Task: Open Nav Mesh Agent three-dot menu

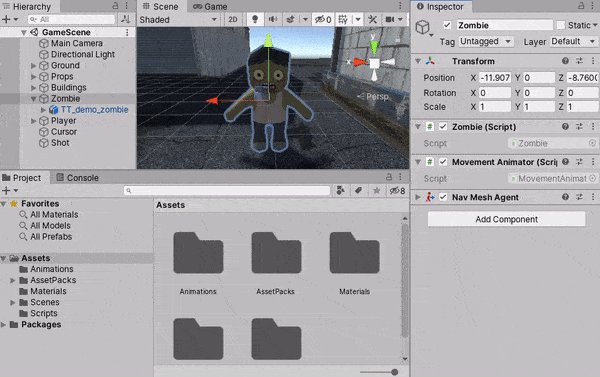Action: coord(593,197)
